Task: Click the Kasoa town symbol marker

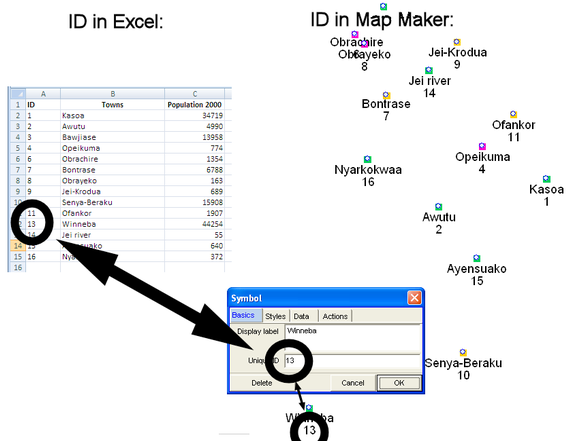Action: tap(546, 179)
